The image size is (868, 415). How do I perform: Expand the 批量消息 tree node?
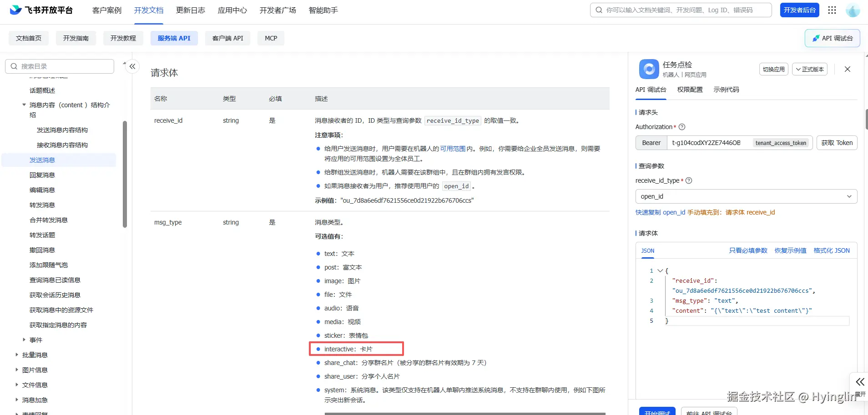(17, 355)
